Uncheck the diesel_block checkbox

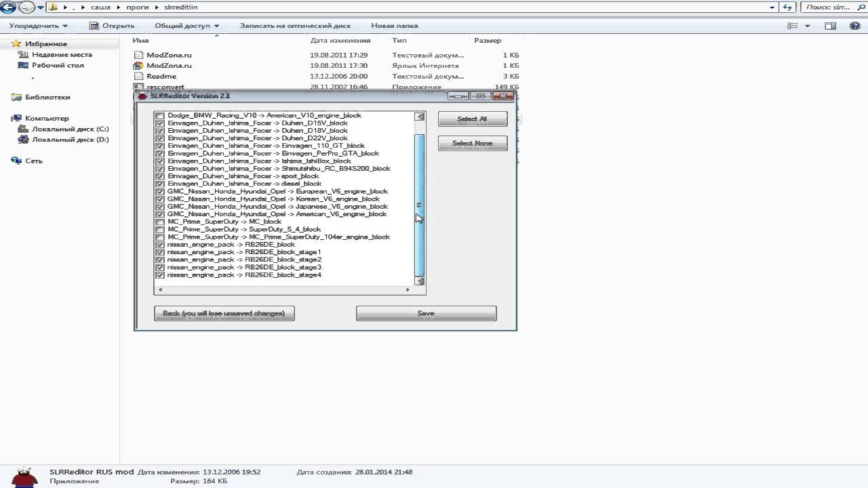coord(160,184)
